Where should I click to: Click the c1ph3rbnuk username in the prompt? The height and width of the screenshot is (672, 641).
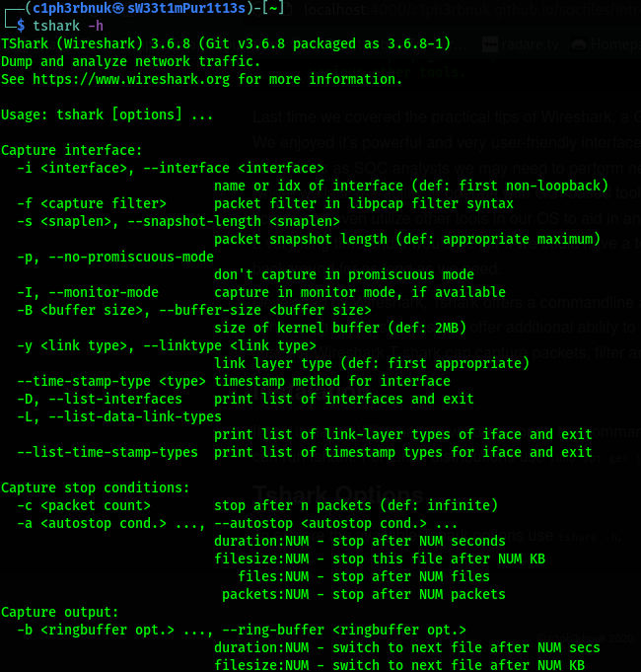72,6
